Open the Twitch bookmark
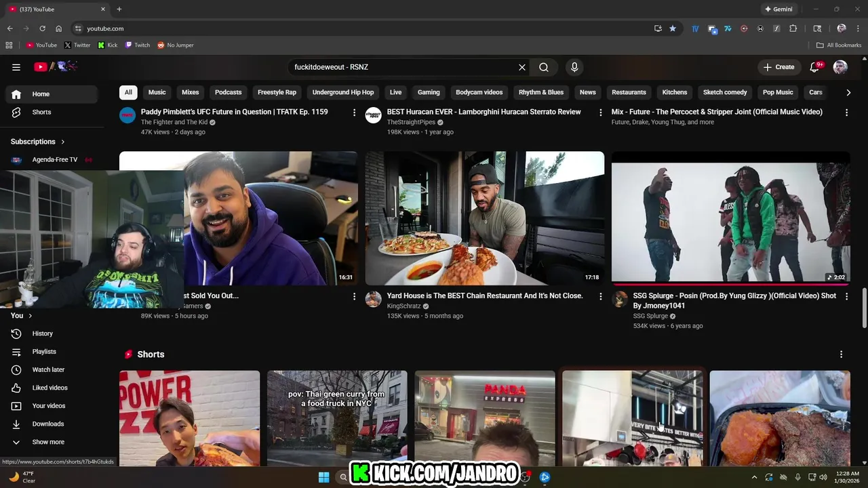 click(138, 45)
